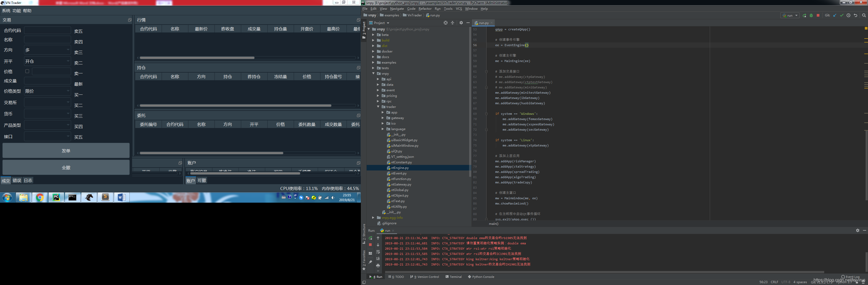The height and width of the screenshot is (285, 868).
Task: Click the Windows Start button
Action: [7, 197]
